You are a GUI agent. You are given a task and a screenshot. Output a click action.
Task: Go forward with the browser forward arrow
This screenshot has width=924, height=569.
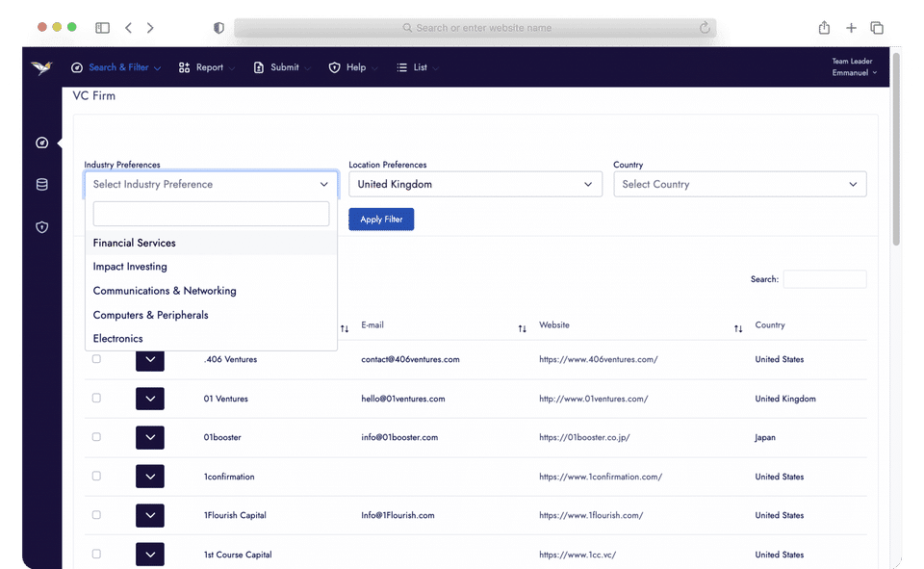pyautogui.click(x=150, y=28)
